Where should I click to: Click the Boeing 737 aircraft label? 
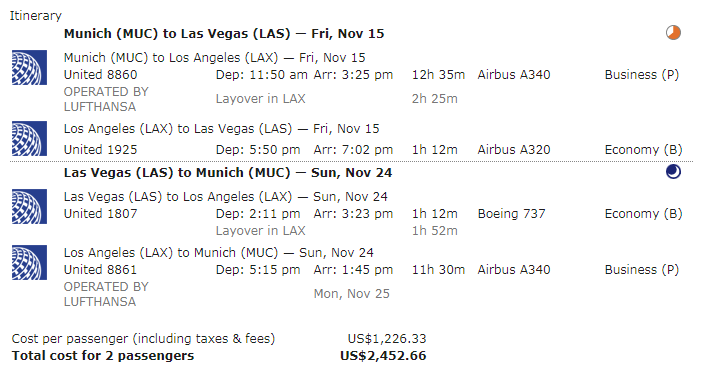(511, 214)
